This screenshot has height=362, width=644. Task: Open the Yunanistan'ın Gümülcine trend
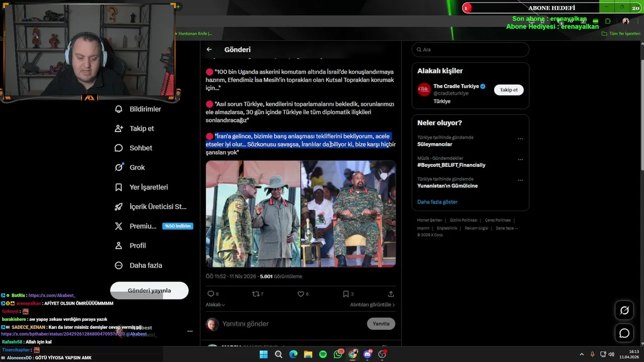pyautogui.click(x=447, y=186)
